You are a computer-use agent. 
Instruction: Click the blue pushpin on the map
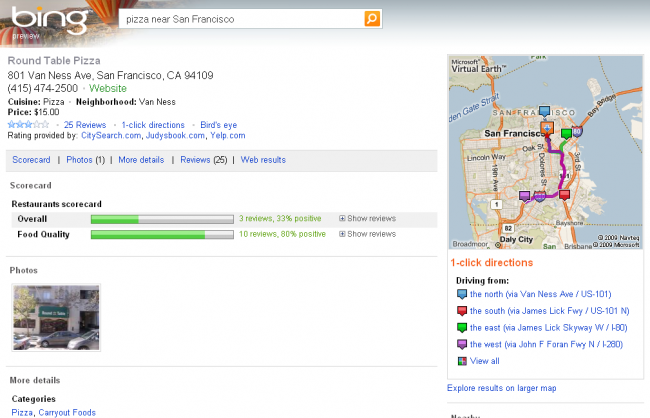544,111
